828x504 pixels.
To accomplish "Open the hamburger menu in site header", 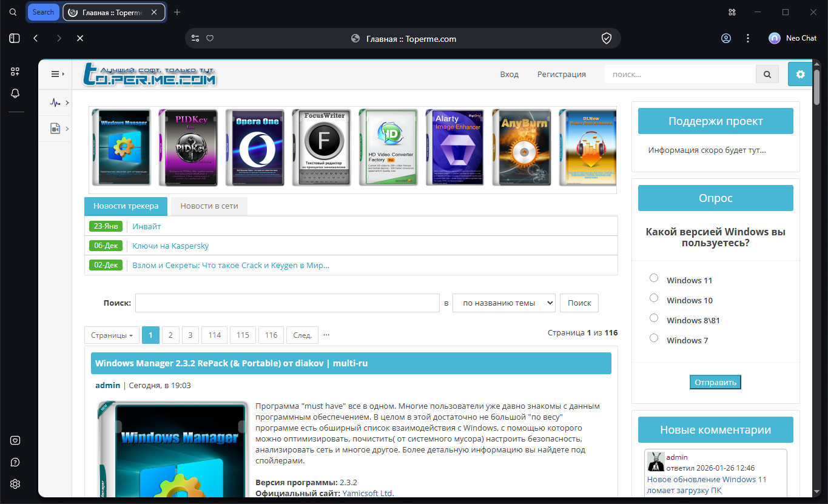I will pyautogui.click(x=57, y=74).
